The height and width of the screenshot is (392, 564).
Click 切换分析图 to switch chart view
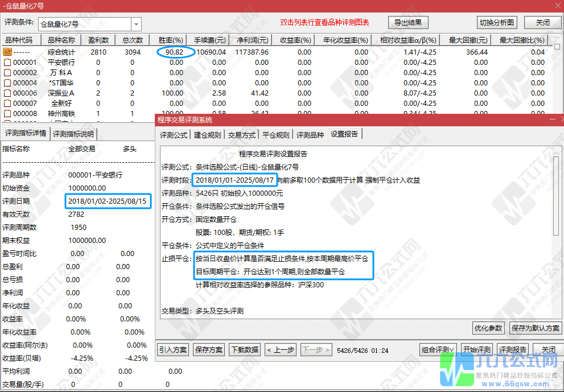497,23
